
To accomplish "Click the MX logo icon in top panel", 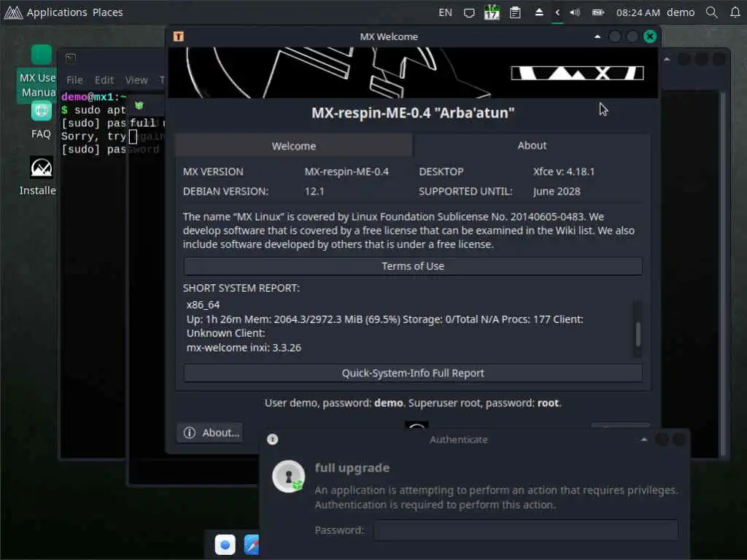I will [13, 12].
